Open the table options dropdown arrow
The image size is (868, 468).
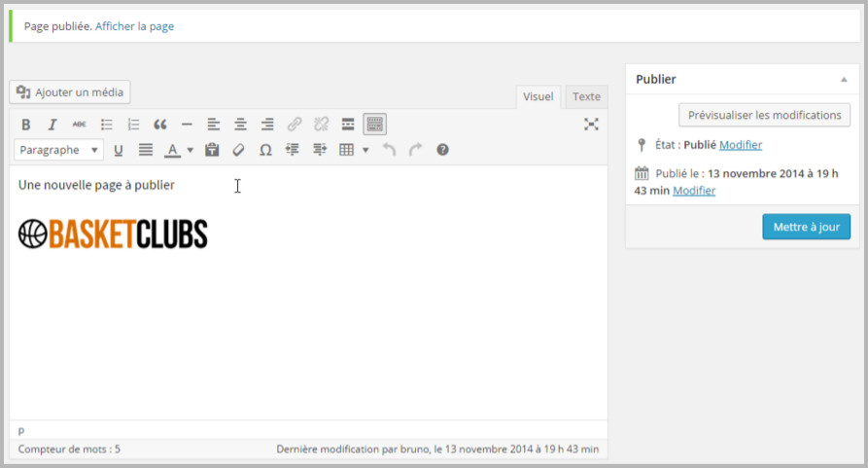tap(365, 150)
